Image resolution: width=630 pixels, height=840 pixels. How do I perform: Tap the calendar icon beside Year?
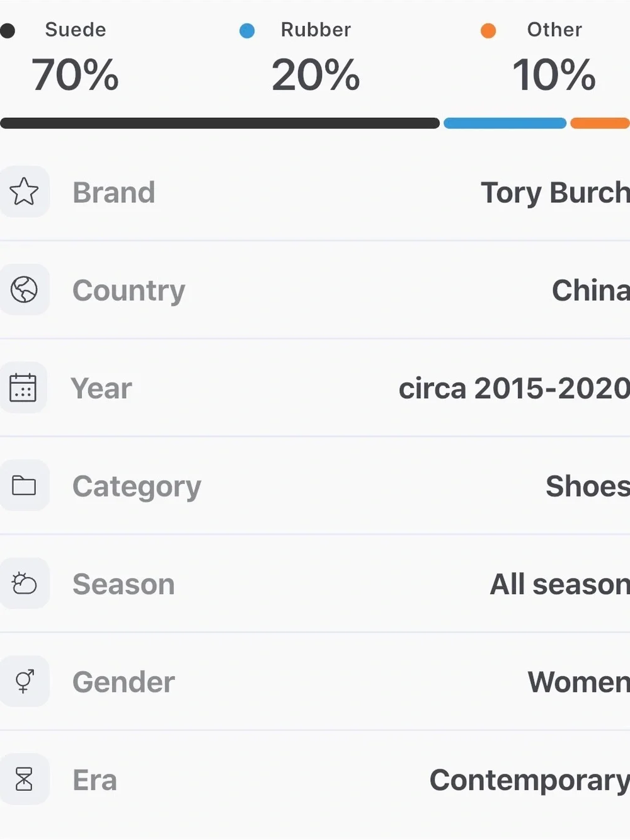[x=23, y=388]
